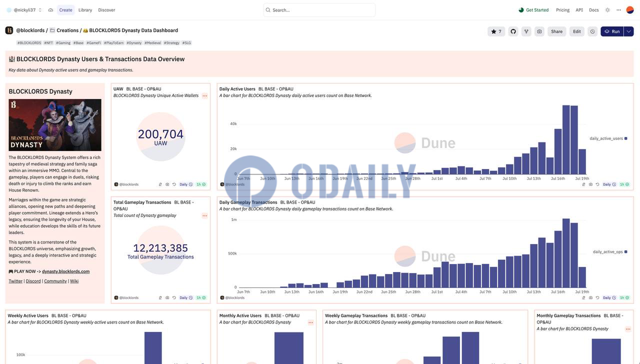
Task: Switch to the Create tab
Action: click(65, 10)
